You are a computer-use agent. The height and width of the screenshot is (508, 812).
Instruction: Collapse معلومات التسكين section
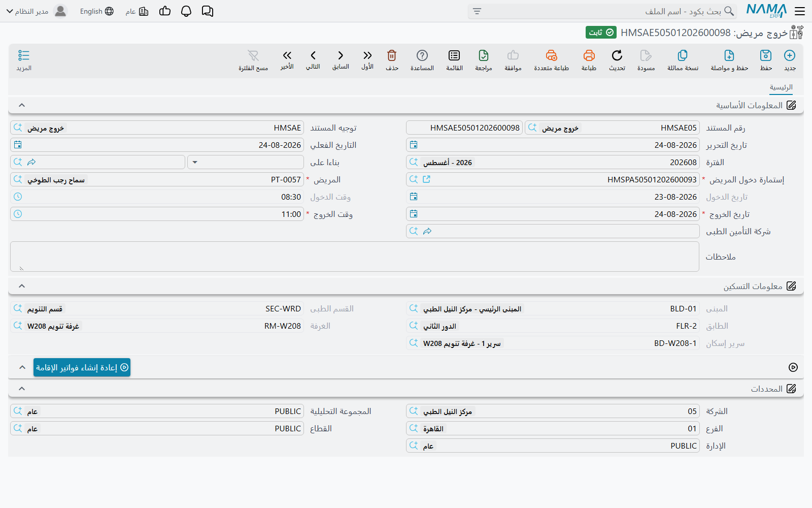click(22, 286)
